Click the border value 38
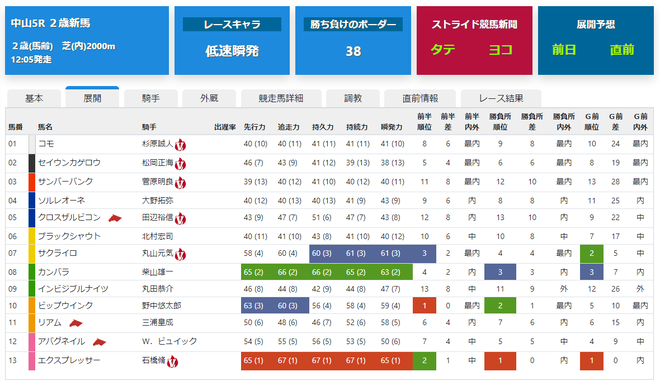Image resolution: width=660 pixels, height=386 pixels. (353, 51)
